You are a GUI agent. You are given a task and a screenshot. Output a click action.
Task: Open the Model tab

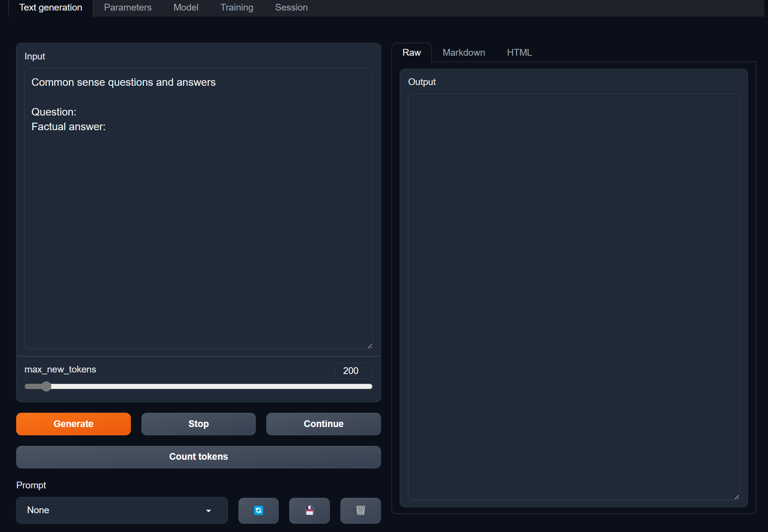(186, 8)
